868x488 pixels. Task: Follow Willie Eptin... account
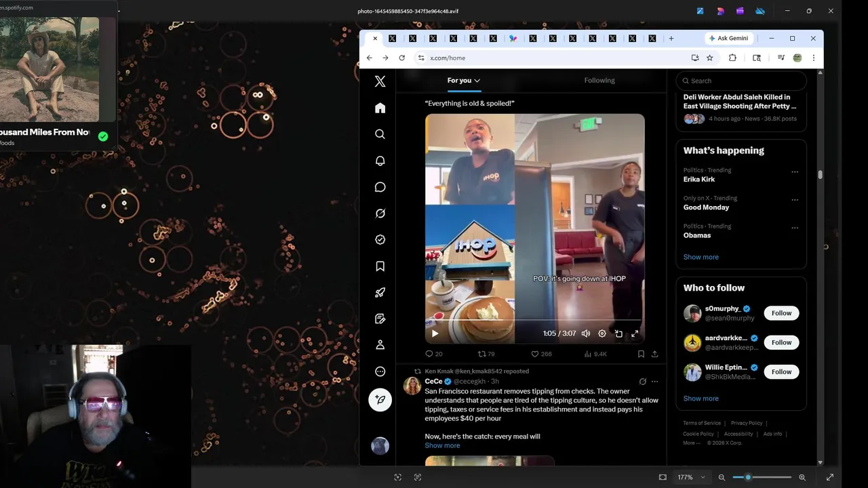pos(781,371)
